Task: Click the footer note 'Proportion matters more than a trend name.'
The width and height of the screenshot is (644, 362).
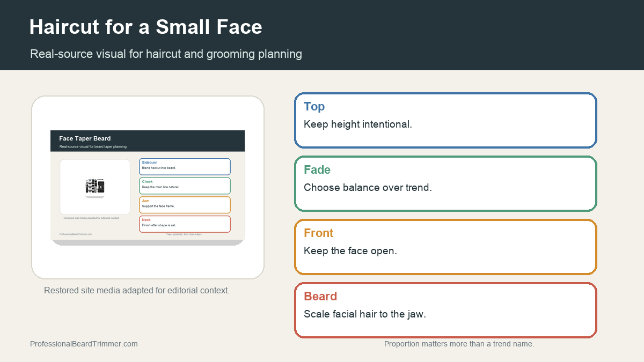Action: 459,344
